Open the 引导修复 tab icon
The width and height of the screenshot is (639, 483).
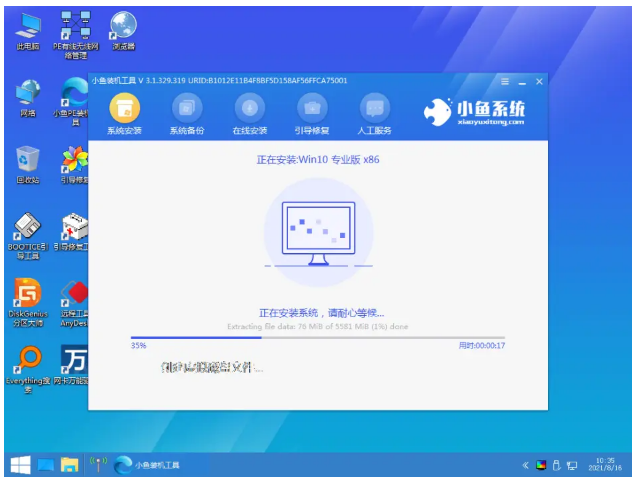[312, 108]
